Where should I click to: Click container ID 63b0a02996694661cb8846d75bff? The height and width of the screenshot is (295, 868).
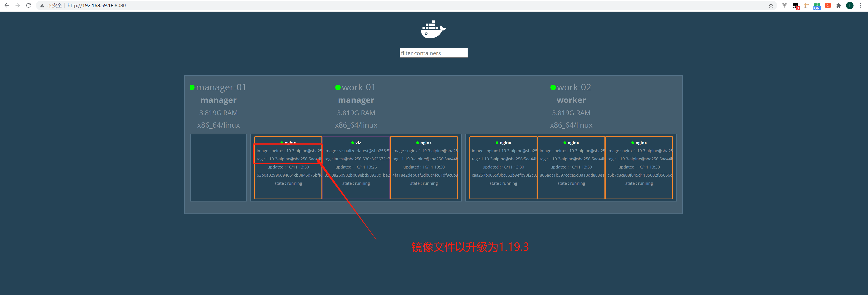tap(289, 175)
